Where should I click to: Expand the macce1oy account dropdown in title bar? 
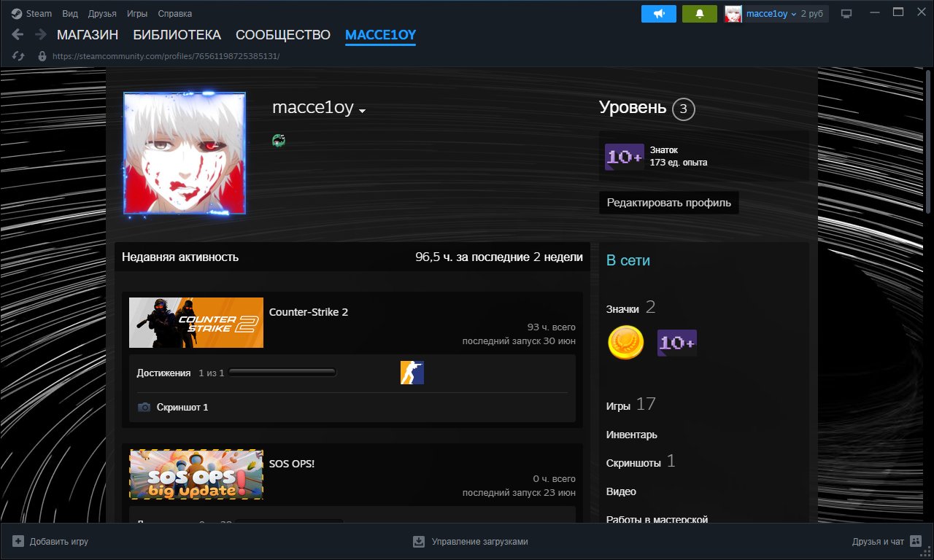click(771, 14)
